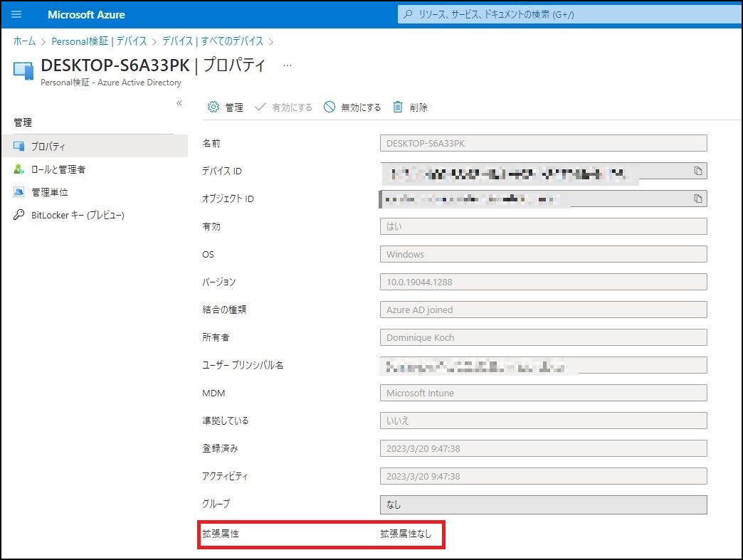The image size is (743, 560).
Task: Click the 登録済み date field
Action: pyautogui.click(x=544, y=448)
